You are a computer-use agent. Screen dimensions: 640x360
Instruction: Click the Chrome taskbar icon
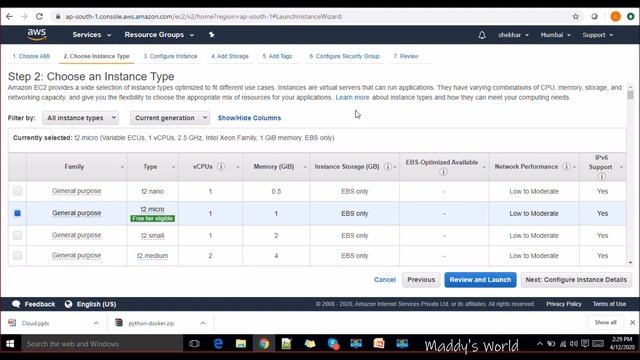(264, 344)
